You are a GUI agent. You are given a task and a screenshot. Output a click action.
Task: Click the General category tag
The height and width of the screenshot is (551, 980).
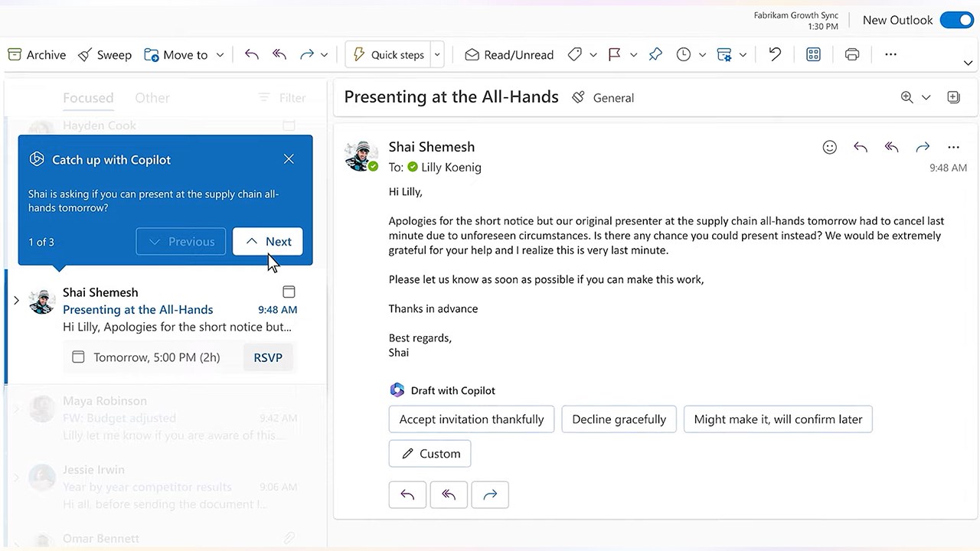click(x=603, y=97)
